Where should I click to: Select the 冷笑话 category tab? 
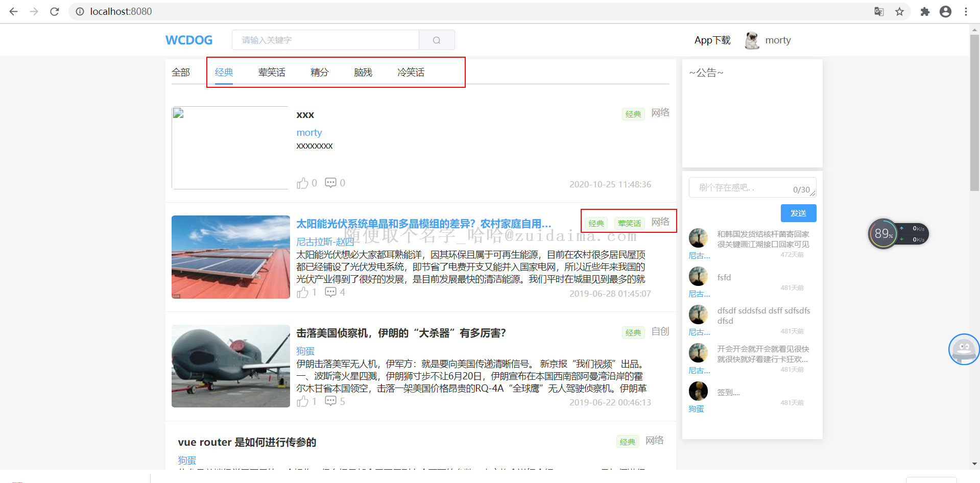click(411, 72)
